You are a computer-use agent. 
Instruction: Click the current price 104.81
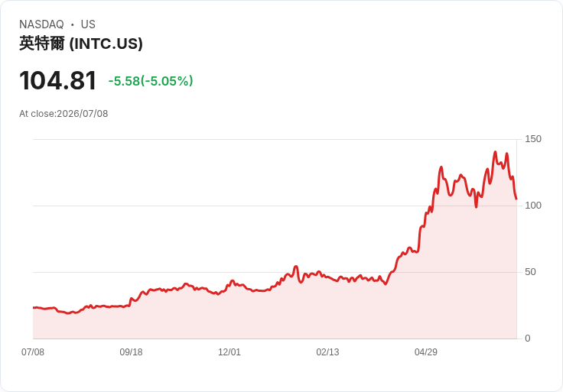point(58,80)
